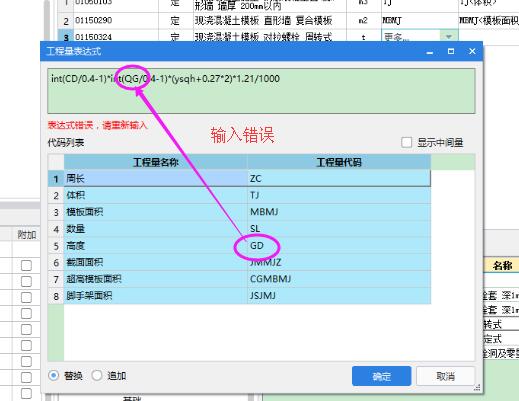Enable the 显示中间量 checkbox
519x401 pixels.
(x=406, y=143)
